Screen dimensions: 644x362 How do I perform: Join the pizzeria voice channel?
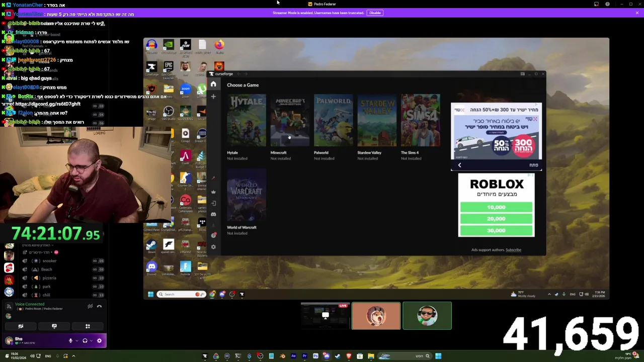[x=62, y=278]
